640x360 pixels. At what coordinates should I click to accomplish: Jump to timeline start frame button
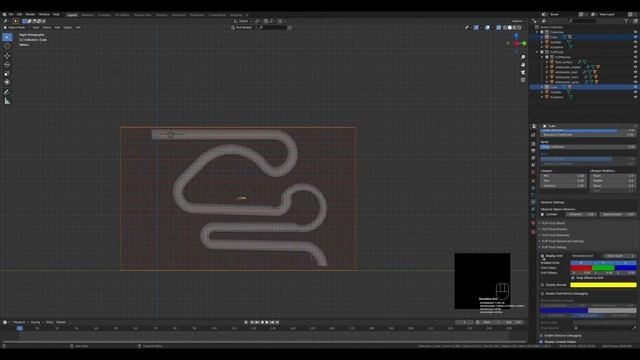click(x=251, y=322)
